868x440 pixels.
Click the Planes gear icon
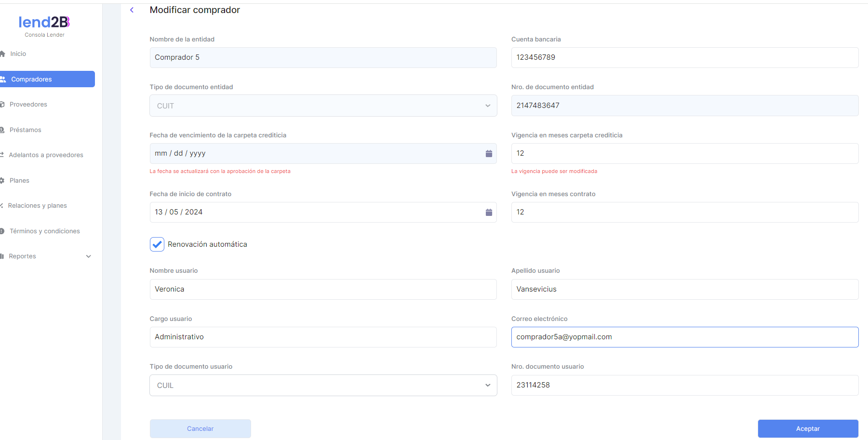click(x=2, y=181)
